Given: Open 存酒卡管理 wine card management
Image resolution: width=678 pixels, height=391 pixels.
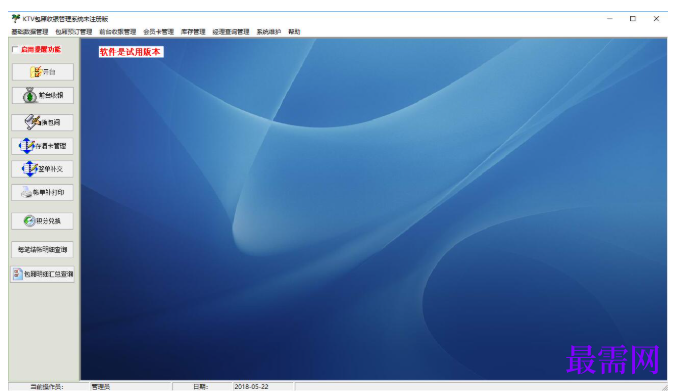Looking at the screenshot, I should pyautogui.click(x=43, y=146).
